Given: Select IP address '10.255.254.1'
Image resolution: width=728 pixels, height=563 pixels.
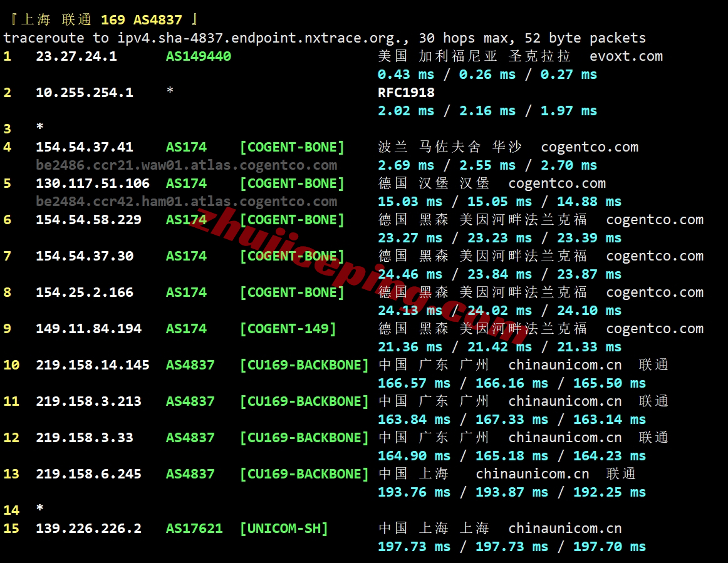Looking at the screenshot, I should (85, 92).
